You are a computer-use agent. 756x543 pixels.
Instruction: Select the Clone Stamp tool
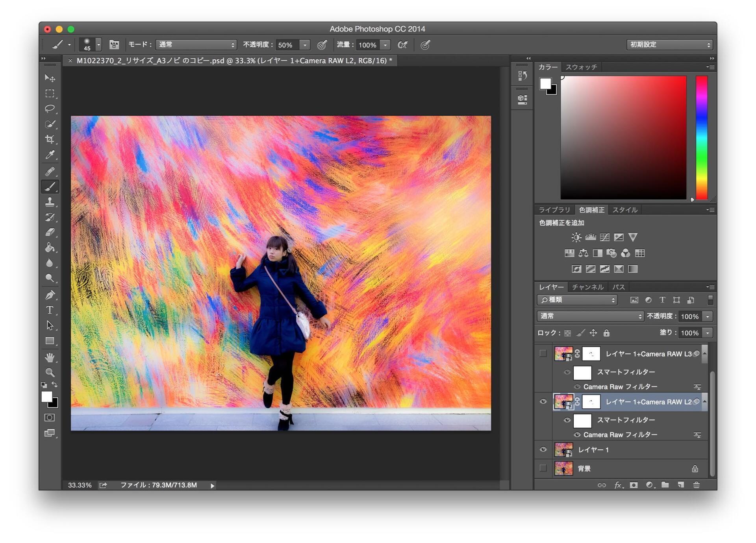[50, 202]
